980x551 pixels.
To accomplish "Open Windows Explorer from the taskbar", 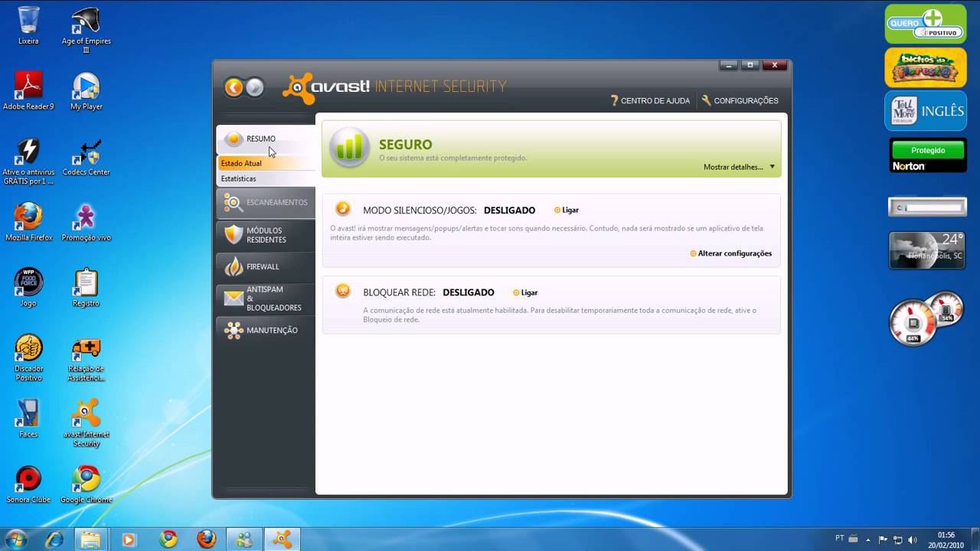I will click(x=91, y=539).
